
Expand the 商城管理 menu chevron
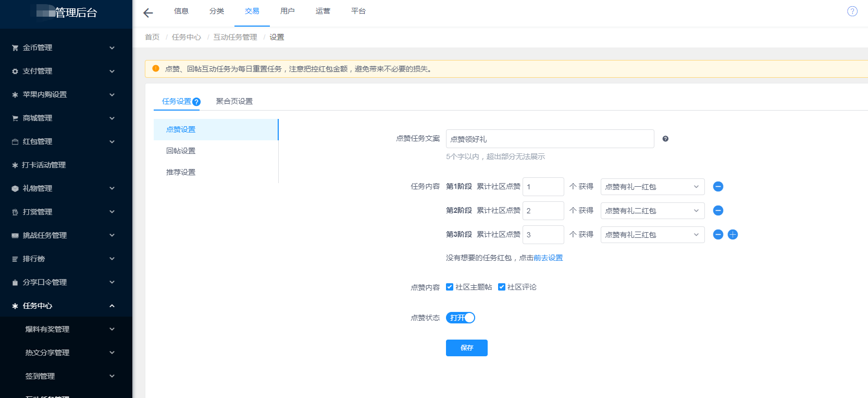(112, 118)
